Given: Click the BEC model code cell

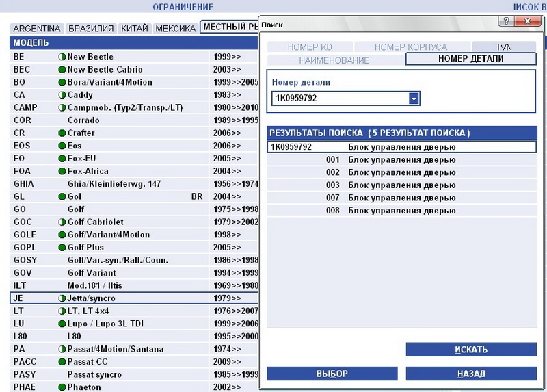Looking at the screenshot, I should pyautogui.click(x=22, y=70).
